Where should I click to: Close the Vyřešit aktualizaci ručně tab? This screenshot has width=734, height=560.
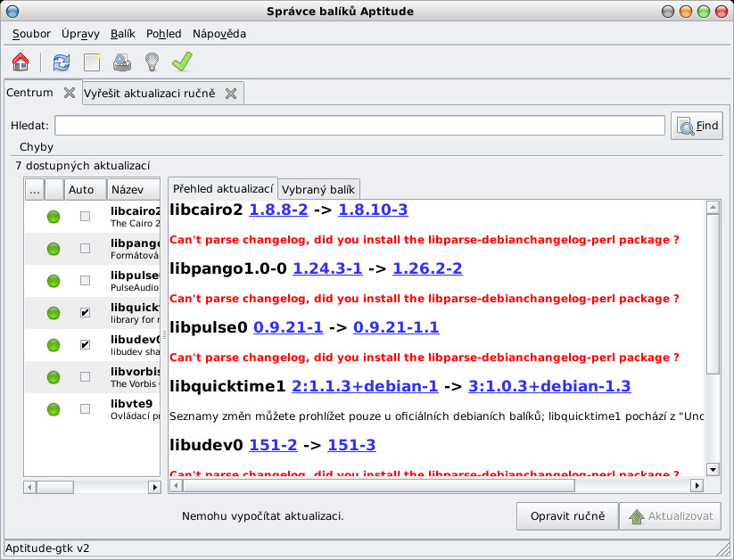coord(231,94)
